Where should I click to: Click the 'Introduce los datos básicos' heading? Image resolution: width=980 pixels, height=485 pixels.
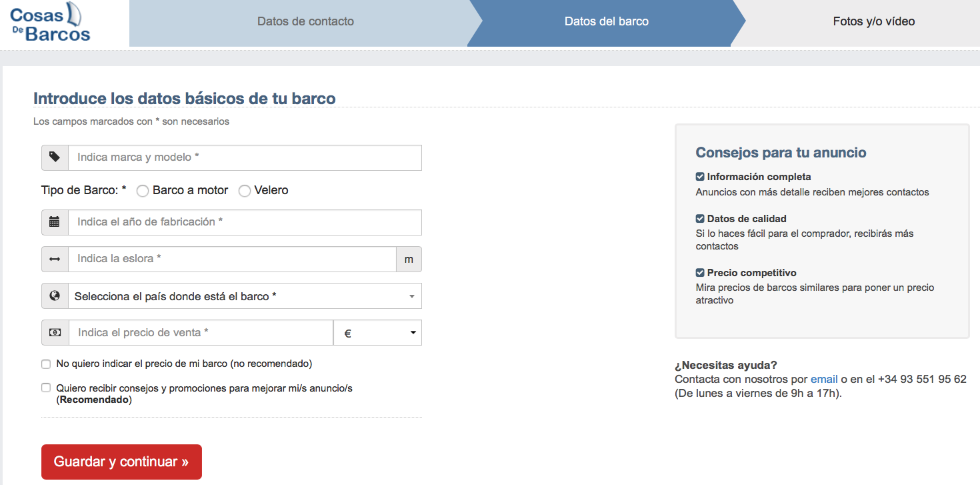pos(185,99)
